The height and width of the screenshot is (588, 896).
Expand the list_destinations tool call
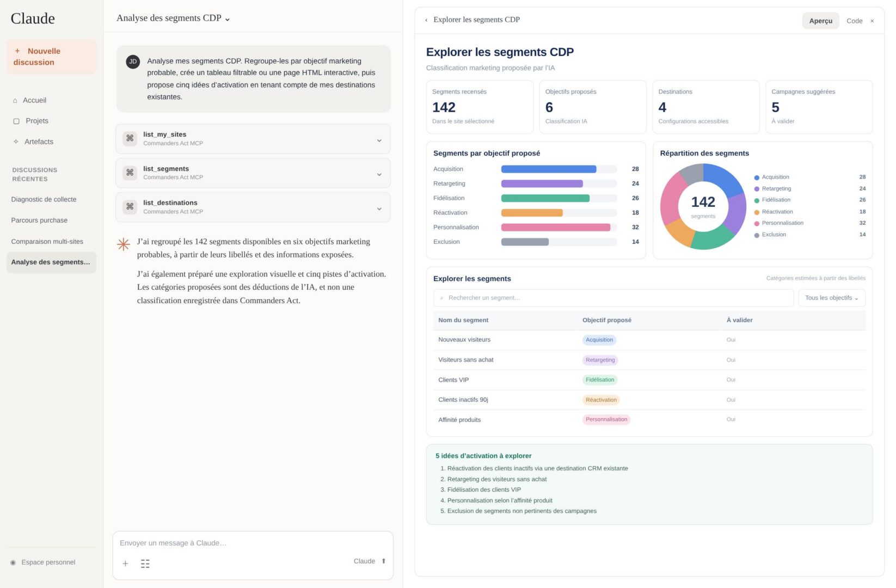click(x=379, y=209)
